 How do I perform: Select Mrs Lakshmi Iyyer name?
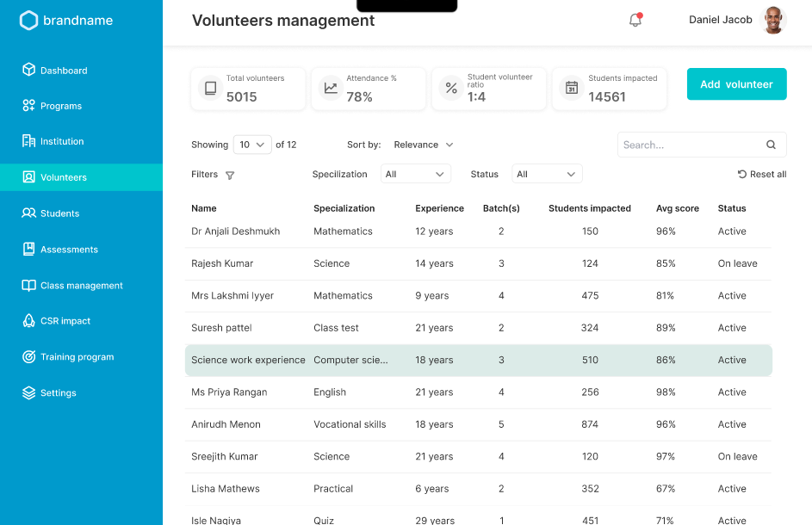tap(232, 295)
